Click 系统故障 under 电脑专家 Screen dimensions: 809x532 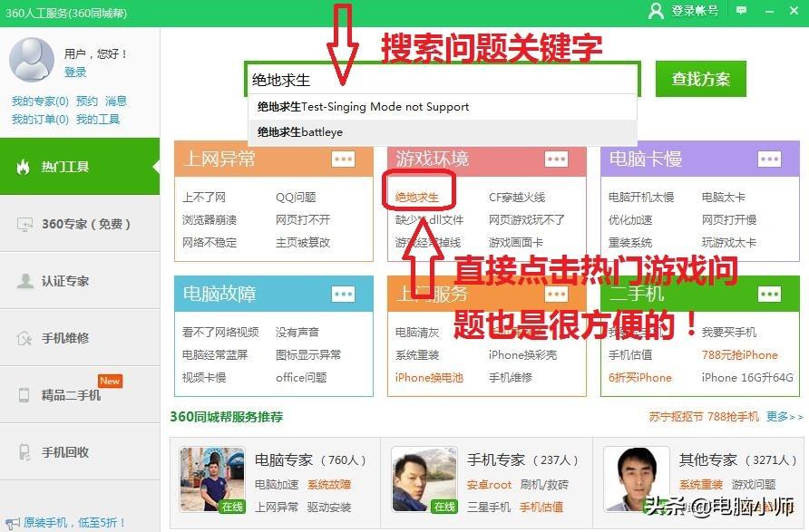point(329,485)
